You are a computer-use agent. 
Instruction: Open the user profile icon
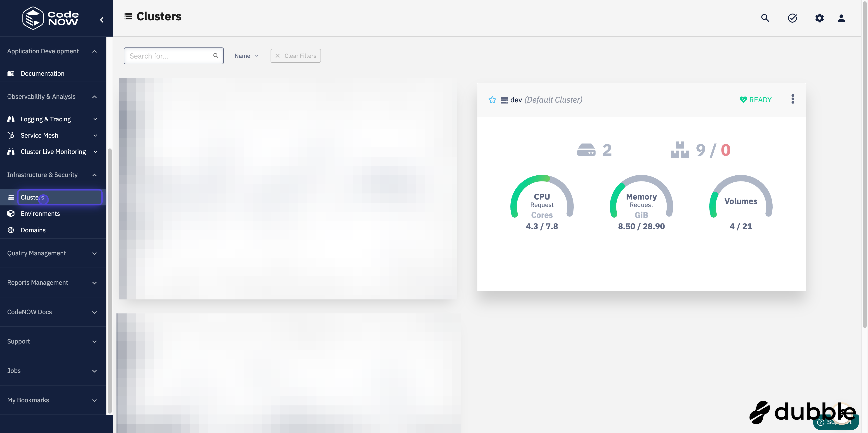tap(841, 18)
